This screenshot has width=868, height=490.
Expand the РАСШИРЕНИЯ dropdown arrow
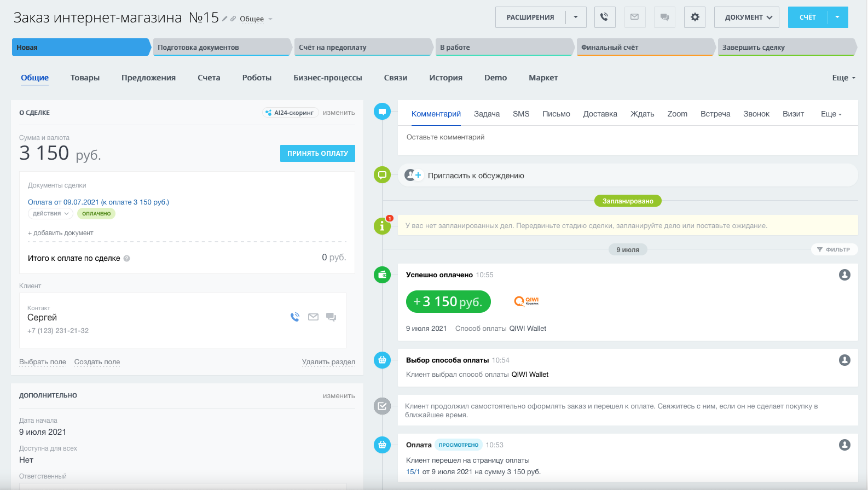point(576,17)
